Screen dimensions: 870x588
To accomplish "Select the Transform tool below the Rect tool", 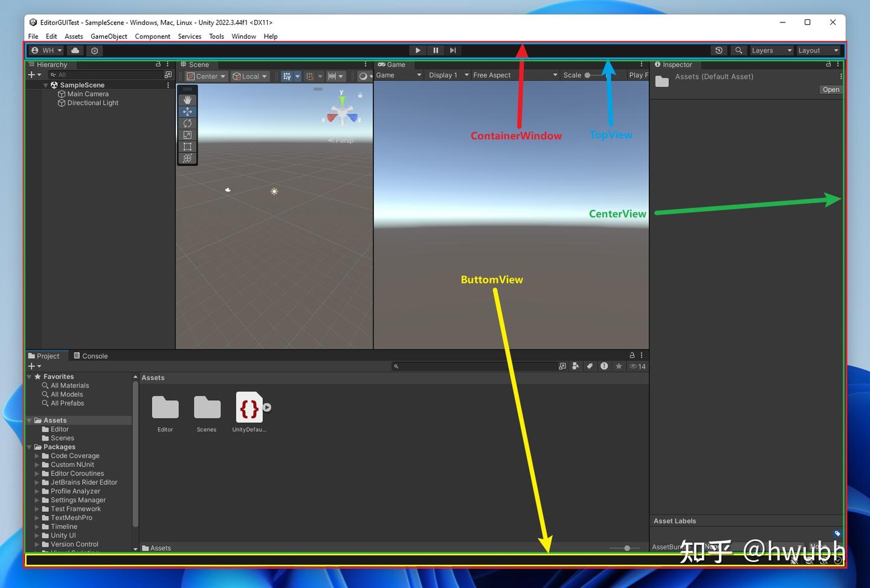I will coord(187,158).
